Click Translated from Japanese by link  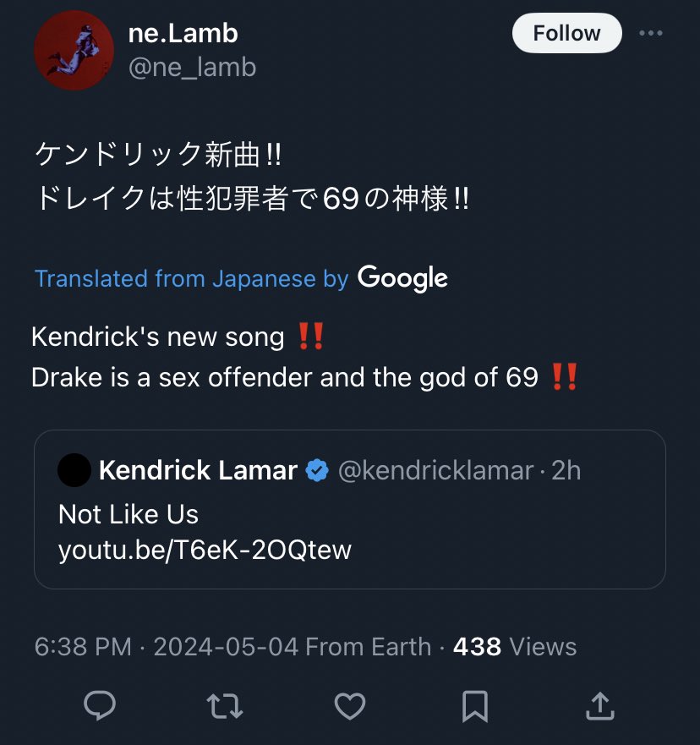click(x=192, y=278)
